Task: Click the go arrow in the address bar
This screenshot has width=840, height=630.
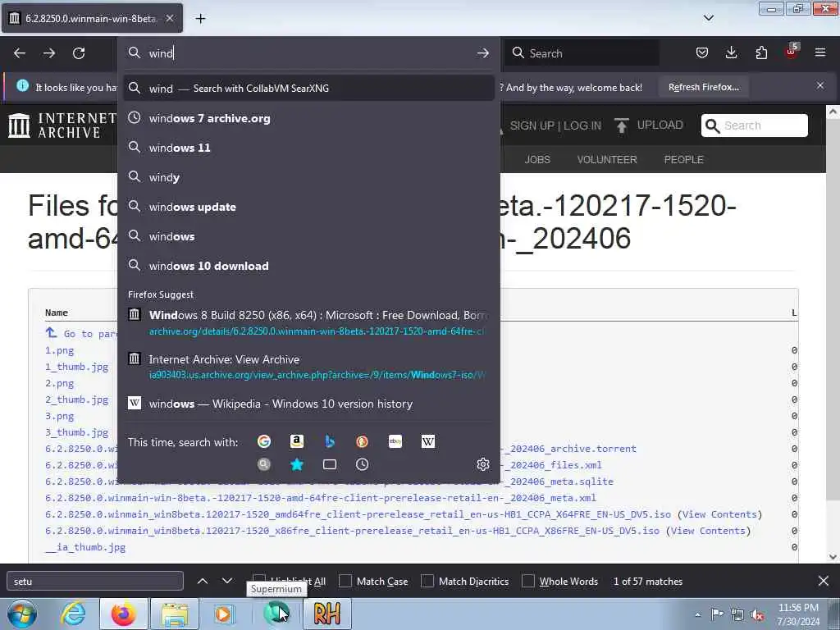Action: pos(482,53)
